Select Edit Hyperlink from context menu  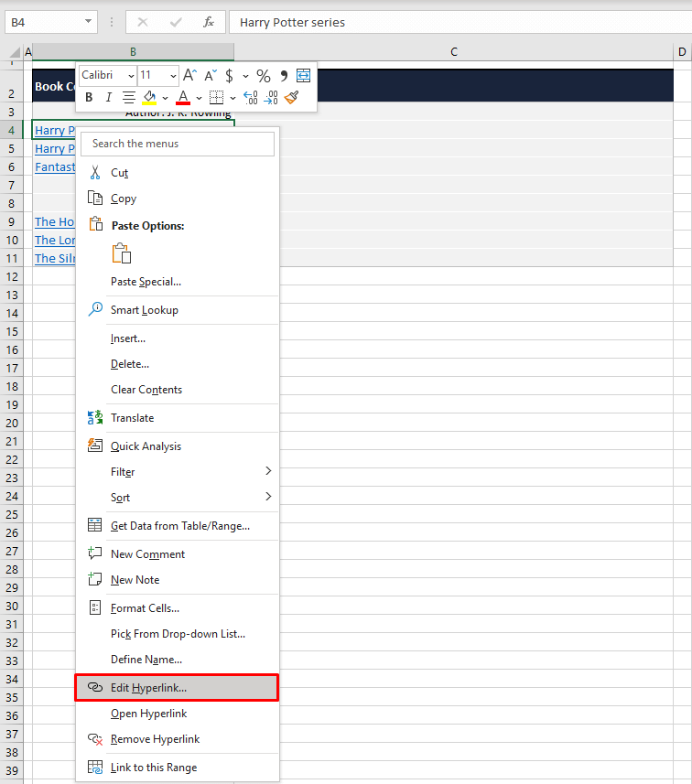176,687
